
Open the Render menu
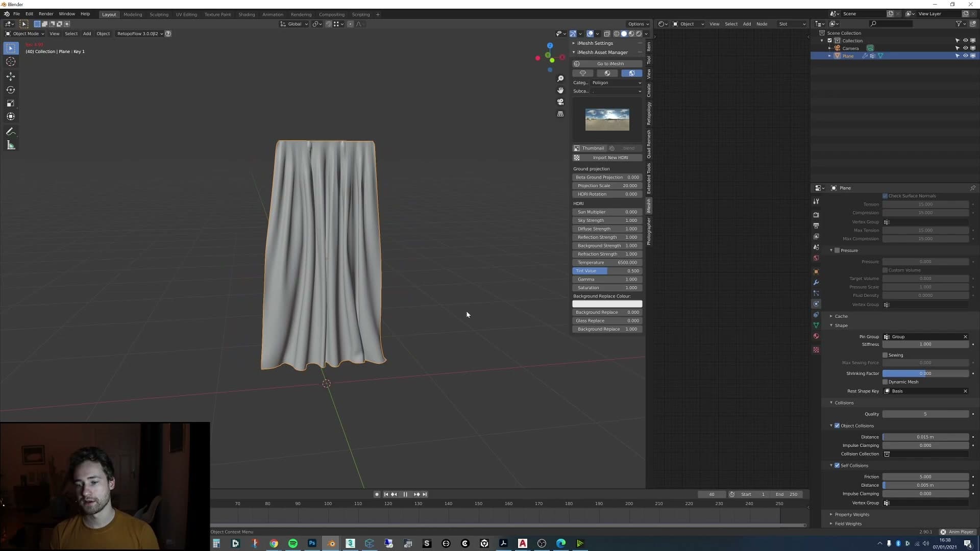(x=46, y=14)
